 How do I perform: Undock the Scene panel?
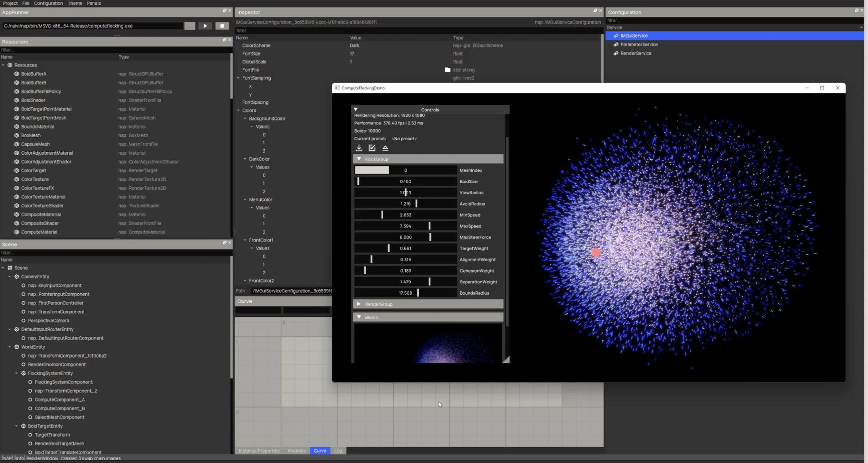click(224, 243)
